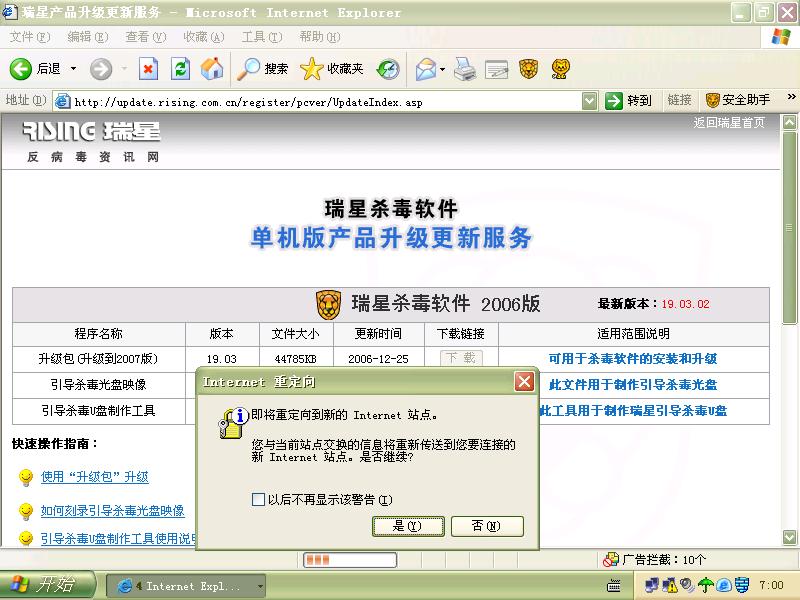Click the green Go arrow icon
Screen dimensions: 800x600
tap(614, 101)
